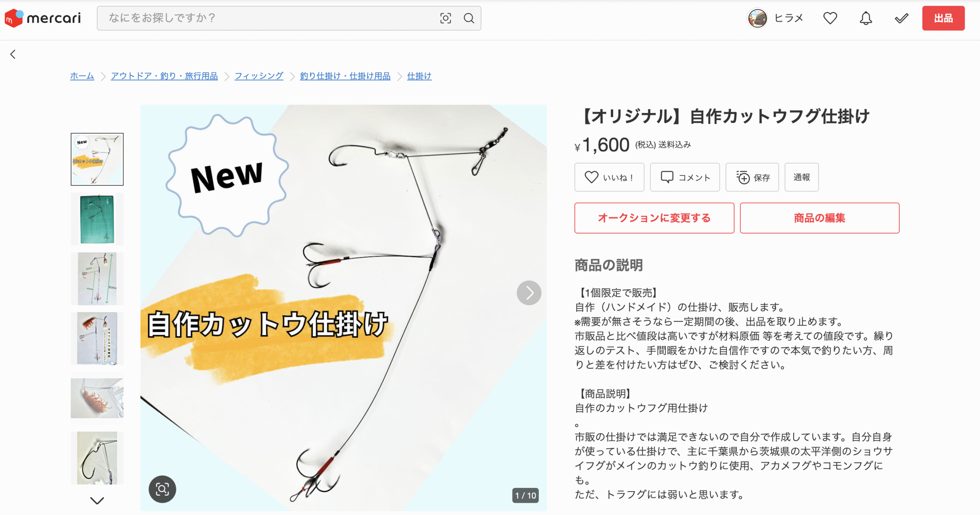The height and width of the screenshot is (515, 980).
Task: Click the visual search icon on product image
Action: [162, 489]
